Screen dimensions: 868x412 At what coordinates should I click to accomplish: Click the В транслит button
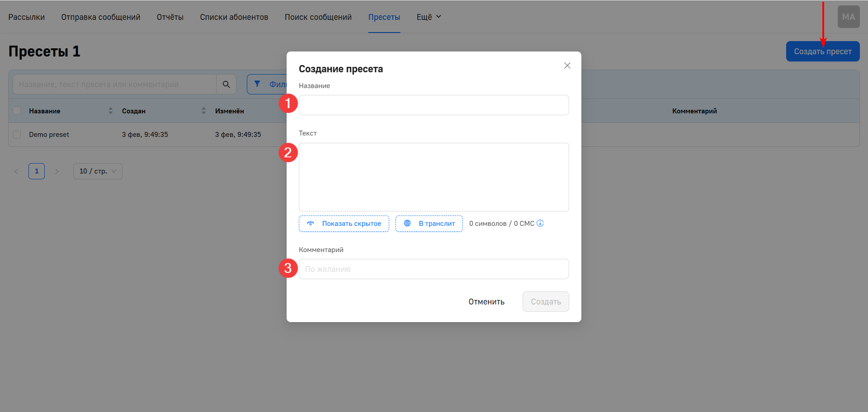click(x=429, y=224)
